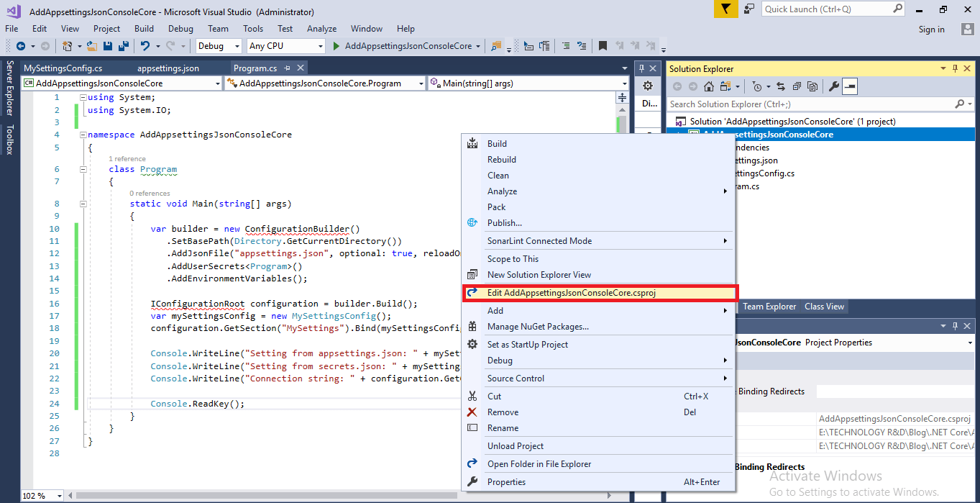Collapse the class Program outlining block
The width and height of the screenshot is (980, 503).
[x=83, y=169]
